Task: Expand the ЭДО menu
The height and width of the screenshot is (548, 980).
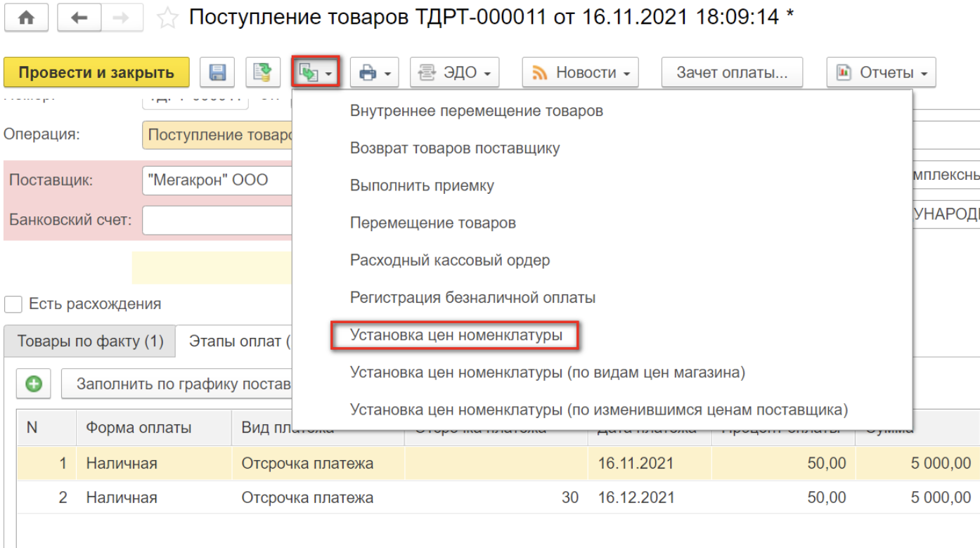Action: tap(455, 72)
